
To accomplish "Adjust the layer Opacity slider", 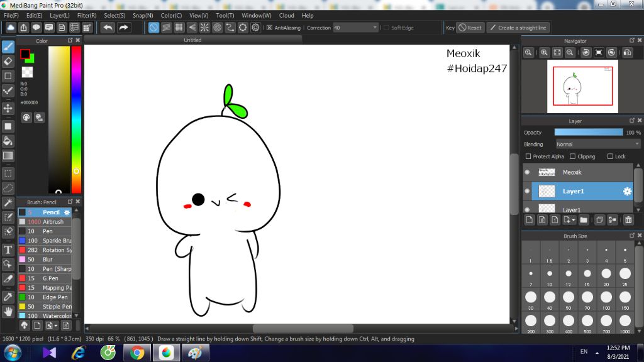I will [x=589, y=132].
